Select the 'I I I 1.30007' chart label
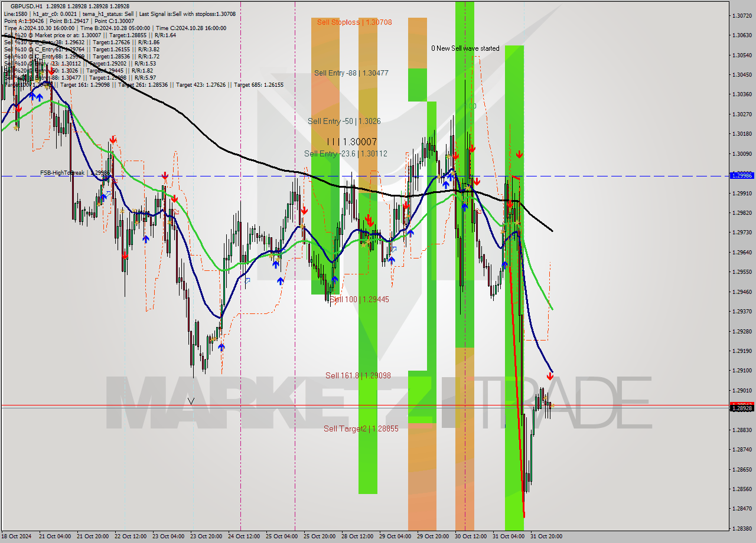Viewport: 756px width, 543px height. (351, 142)
